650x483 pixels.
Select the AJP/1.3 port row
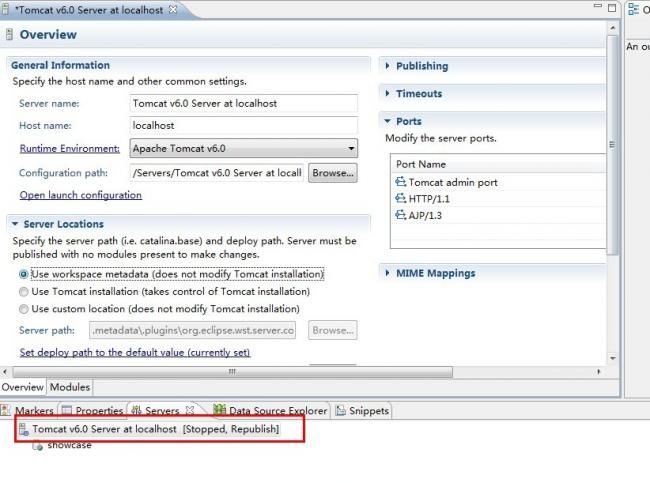tap(499, 215)
